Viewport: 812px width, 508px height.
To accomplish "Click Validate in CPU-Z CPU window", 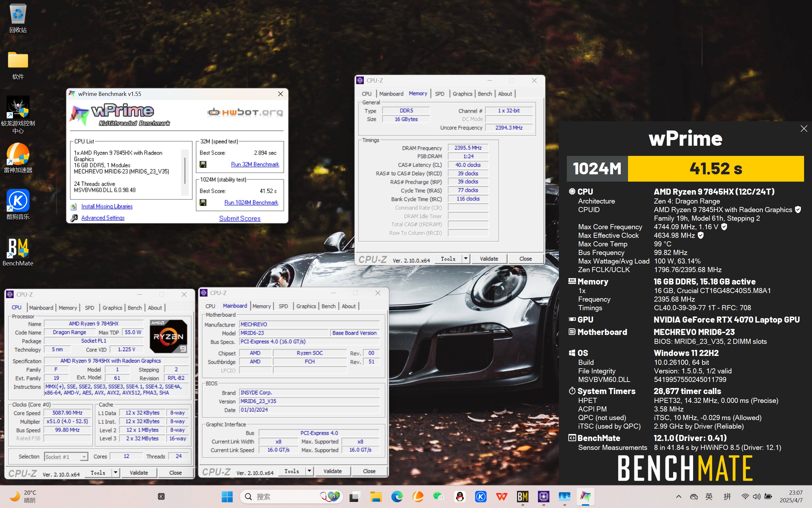I will click(139, 473).
